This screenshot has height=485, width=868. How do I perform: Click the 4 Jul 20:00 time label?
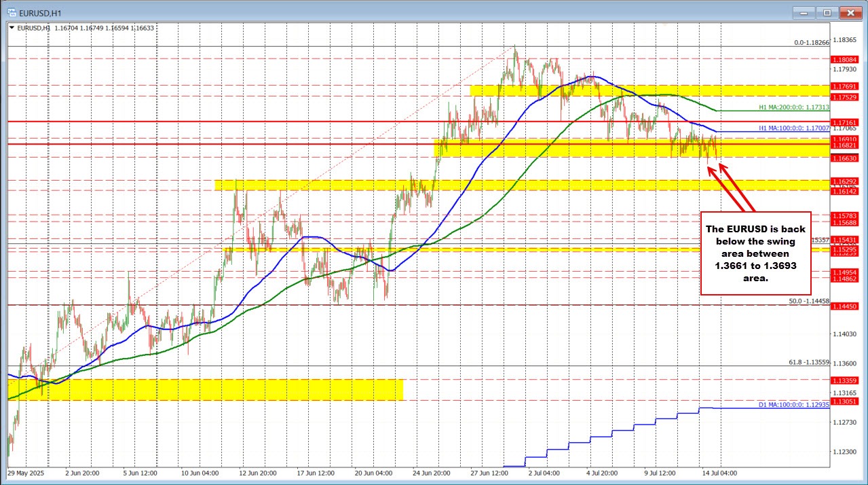(x=602, y=473)
